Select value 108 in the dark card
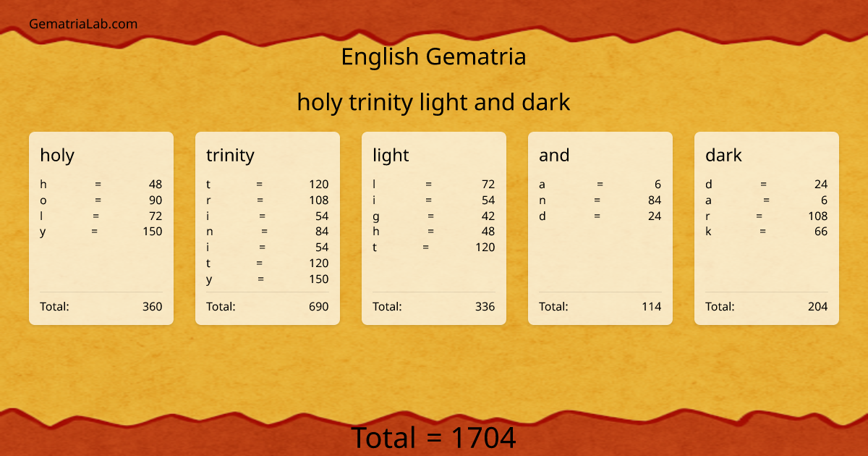Viewport: 868px width, 456px height. pos(818,216)
